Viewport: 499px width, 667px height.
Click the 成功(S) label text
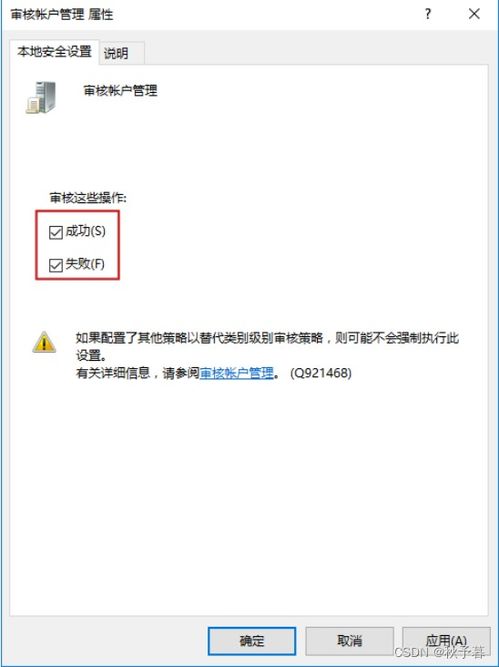(85, 231)
